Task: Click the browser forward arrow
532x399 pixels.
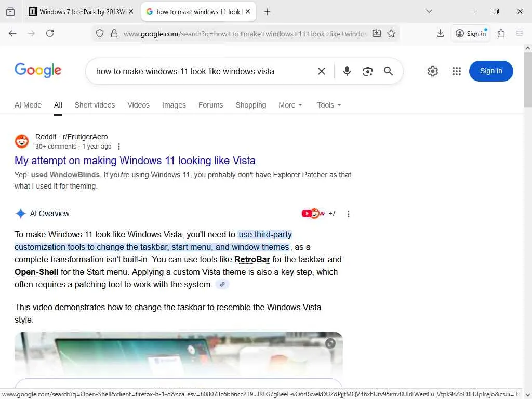Action: [x=31, y=33]
